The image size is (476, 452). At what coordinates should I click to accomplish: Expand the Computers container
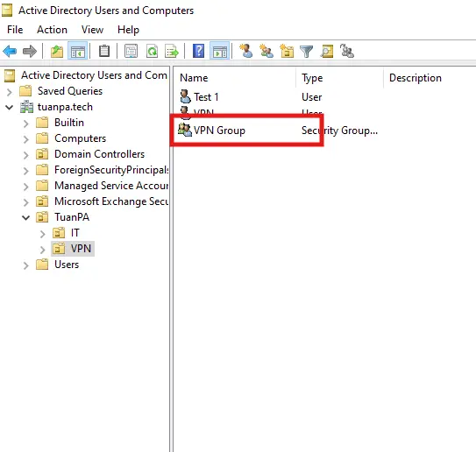tap(26, 139)
